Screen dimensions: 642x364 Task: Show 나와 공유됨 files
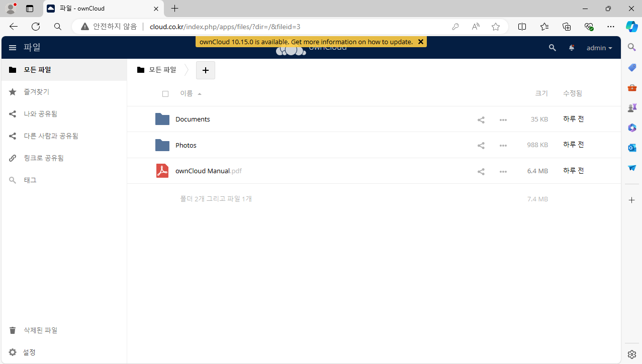tap(64, 114)
